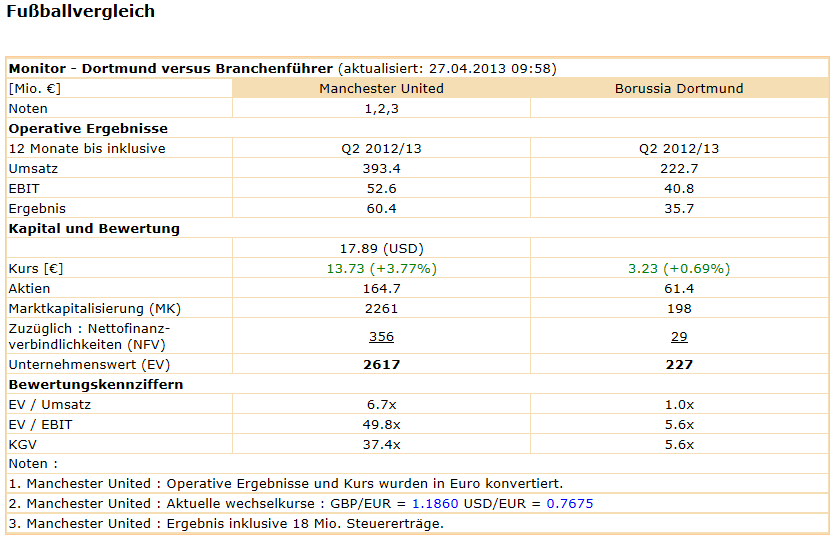Click the Umsatz row label
Viewport: 835px width, 541px height.
click(33, 169)
